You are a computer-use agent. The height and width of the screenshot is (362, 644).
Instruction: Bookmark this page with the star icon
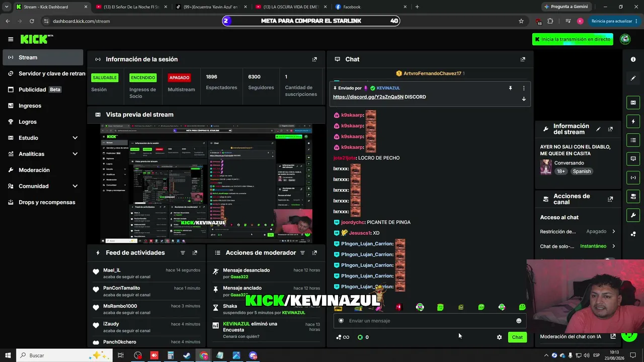click(x=521, y=21)
